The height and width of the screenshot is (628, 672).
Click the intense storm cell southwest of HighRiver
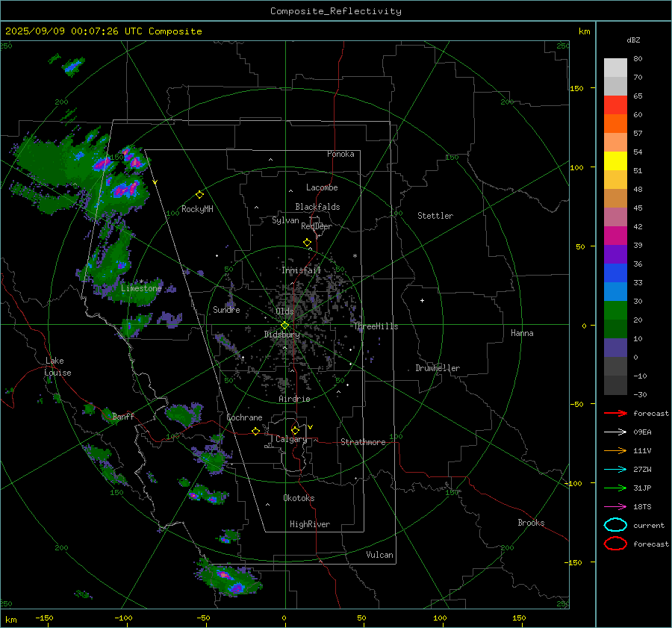click(228, 579)
